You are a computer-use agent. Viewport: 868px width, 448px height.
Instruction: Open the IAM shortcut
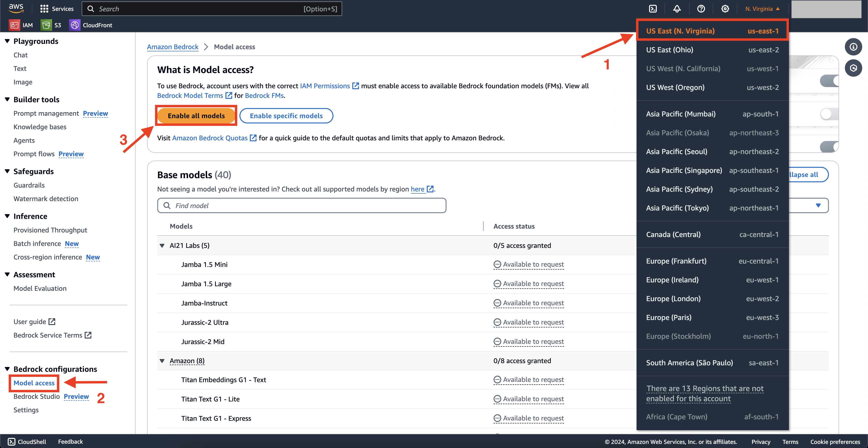tap(21, 25)
